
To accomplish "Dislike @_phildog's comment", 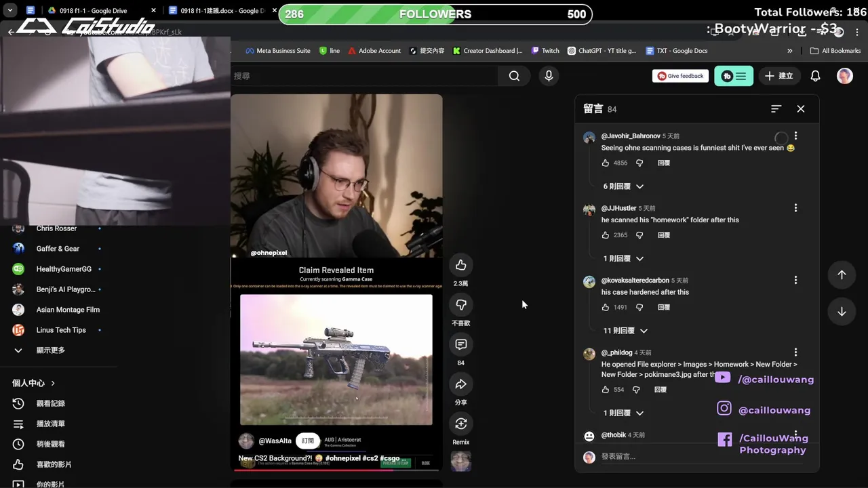I will pyautogui.click(x=636, y=390).
